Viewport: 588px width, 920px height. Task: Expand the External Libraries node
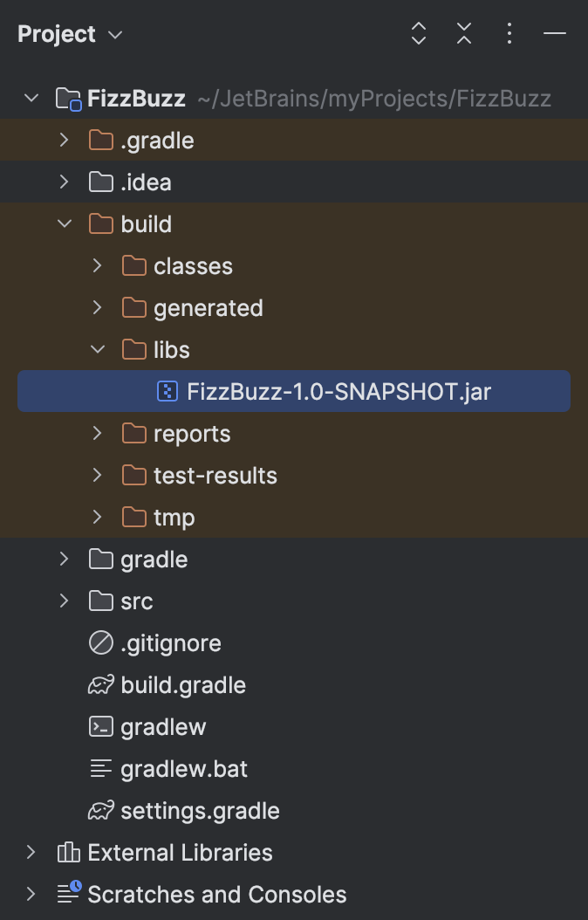tap(31, 853)
